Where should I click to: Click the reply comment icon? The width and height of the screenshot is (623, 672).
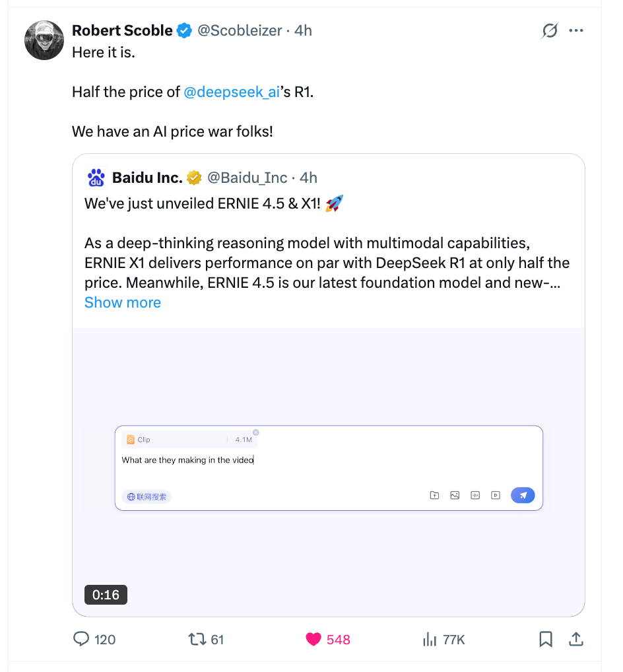tap(81, 639)
